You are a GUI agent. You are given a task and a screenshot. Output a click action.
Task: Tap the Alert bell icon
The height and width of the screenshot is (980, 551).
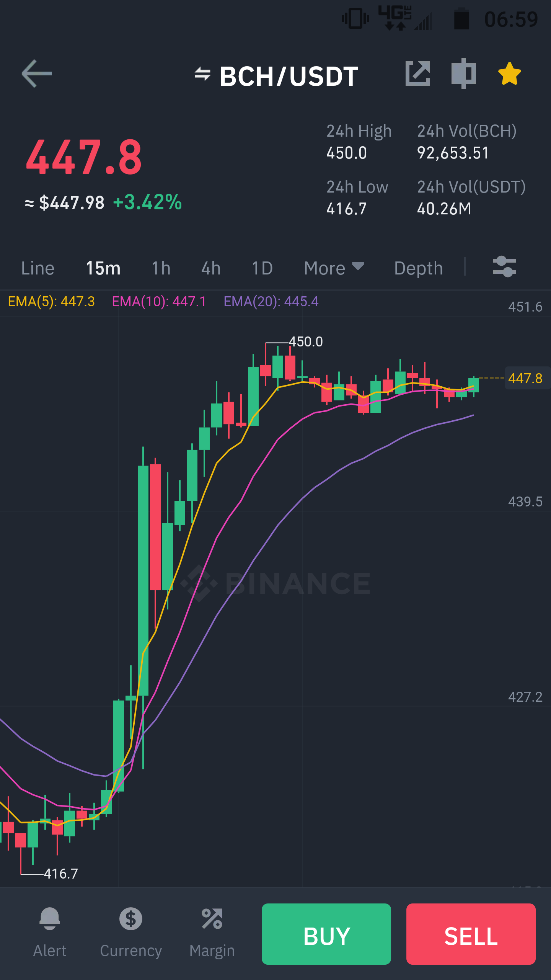pyautogui.click(x=50, y=919)
